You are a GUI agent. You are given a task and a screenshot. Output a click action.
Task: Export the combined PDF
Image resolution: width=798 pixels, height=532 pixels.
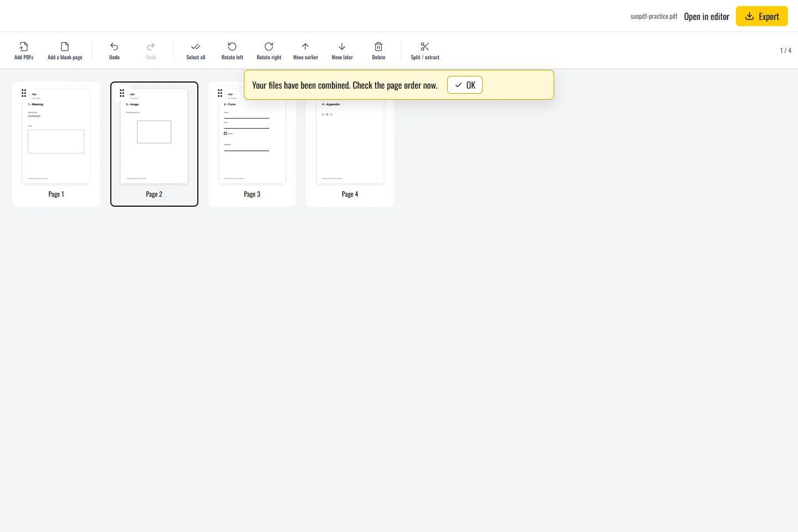[762, 16]
